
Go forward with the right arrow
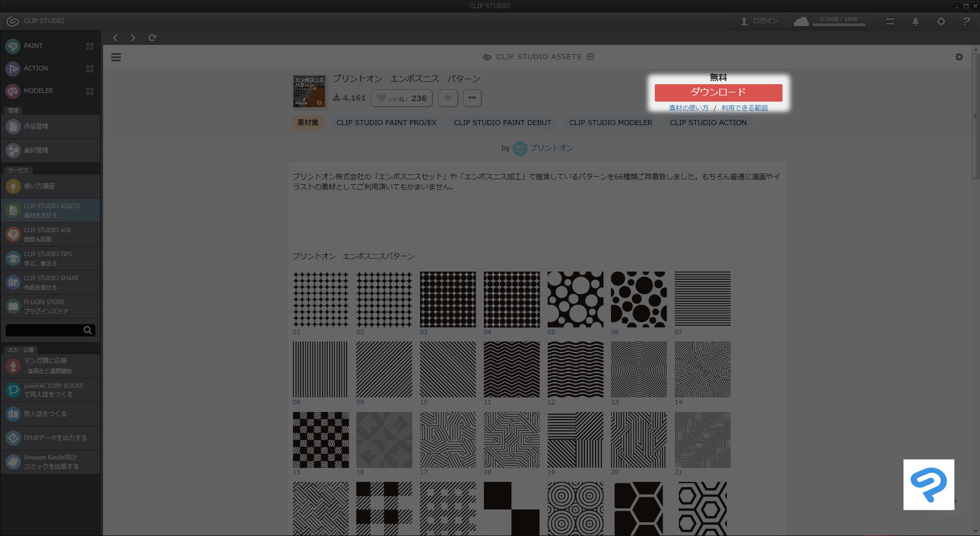pos(133,38)
